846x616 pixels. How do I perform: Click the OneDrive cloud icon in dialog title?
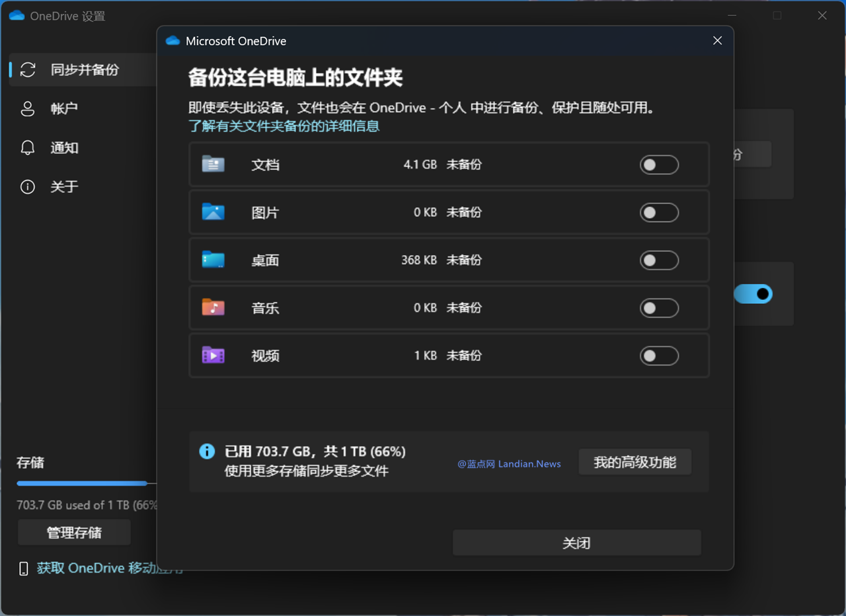tap(173, 41)
